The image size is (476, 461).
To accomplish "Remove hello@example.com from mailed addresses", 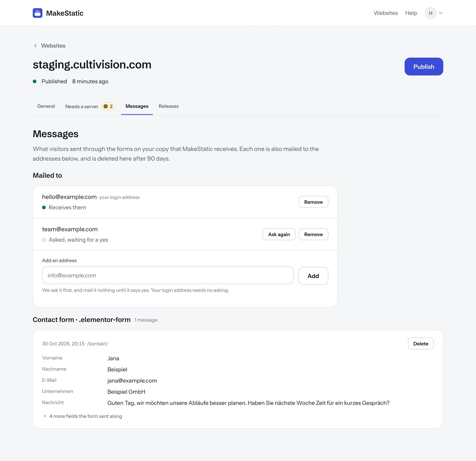I will tap(313, 202).
